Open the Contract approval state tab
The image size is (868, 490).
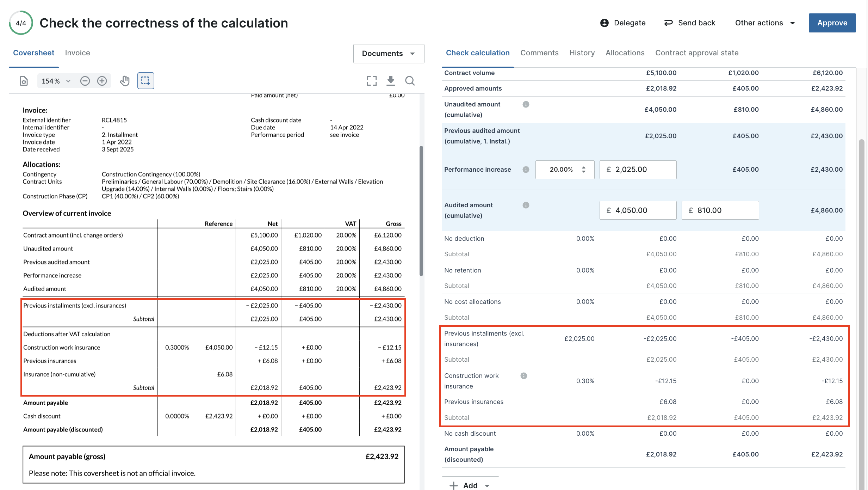click(697, 53)
